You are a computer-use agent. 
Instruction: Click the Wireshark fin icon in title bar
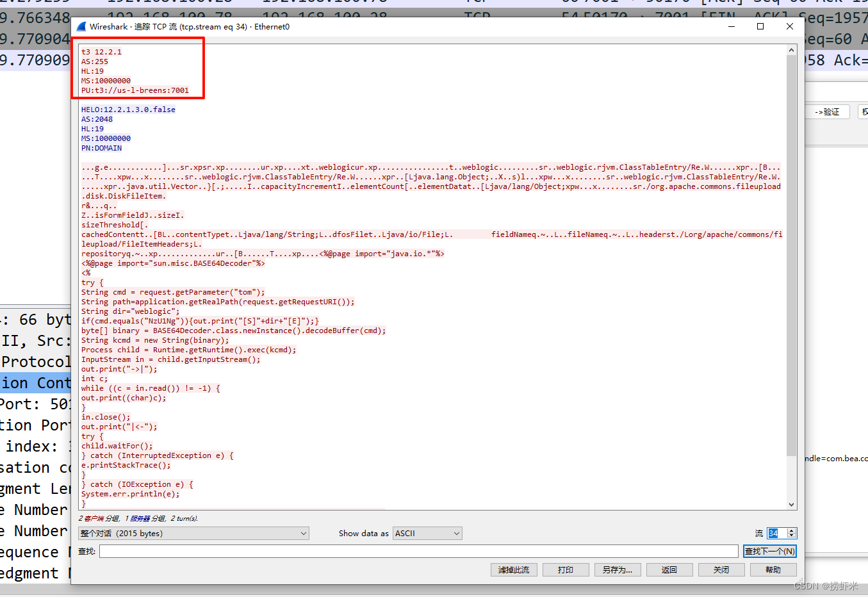81,27
